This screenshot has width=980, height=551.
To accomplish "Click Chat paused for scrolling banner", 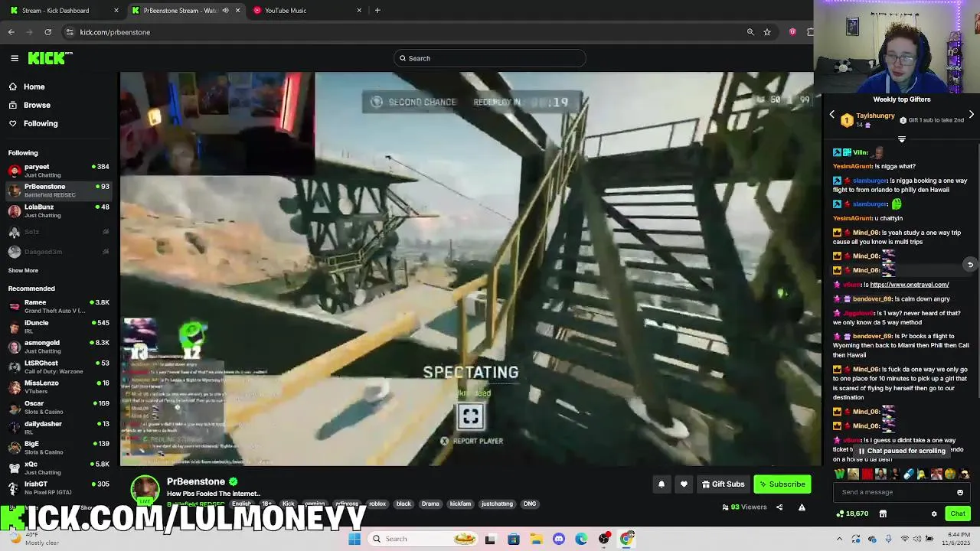I will coord(902,452).
